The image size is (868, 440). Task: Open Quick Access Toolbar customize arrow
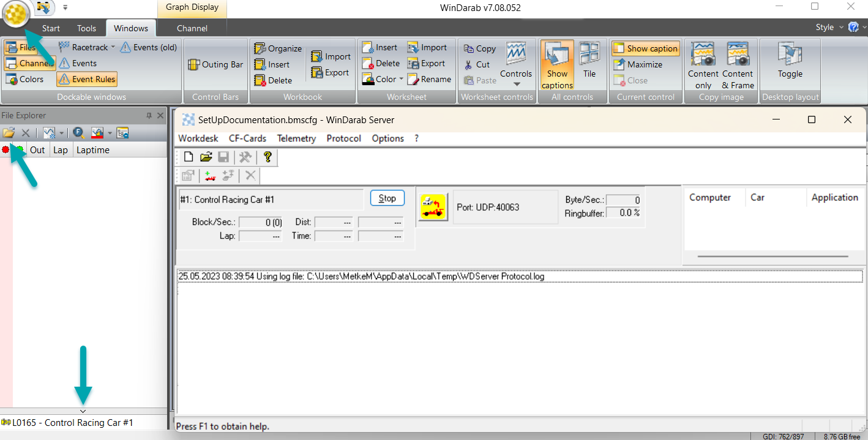click(x=65, y=8)
